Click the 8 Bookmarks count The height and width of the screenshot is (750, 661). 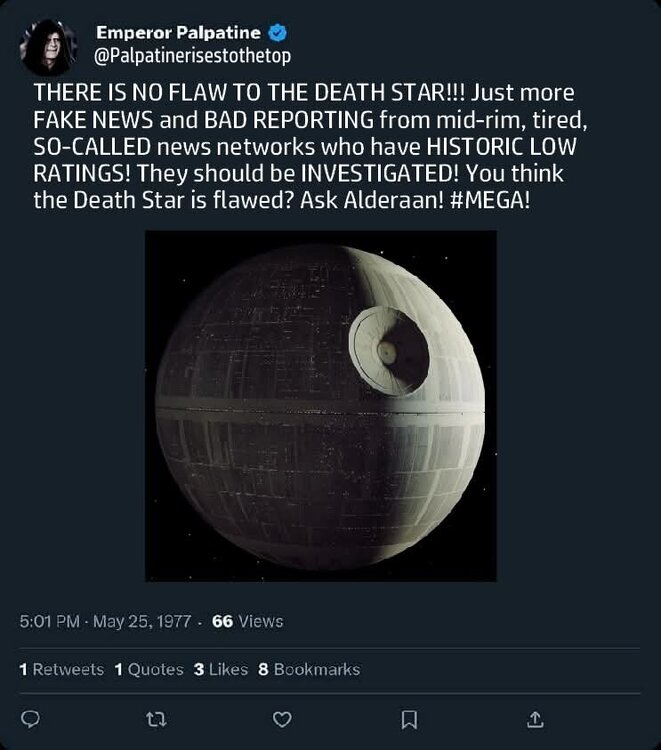pyautogui.click(x=309, y=669)
